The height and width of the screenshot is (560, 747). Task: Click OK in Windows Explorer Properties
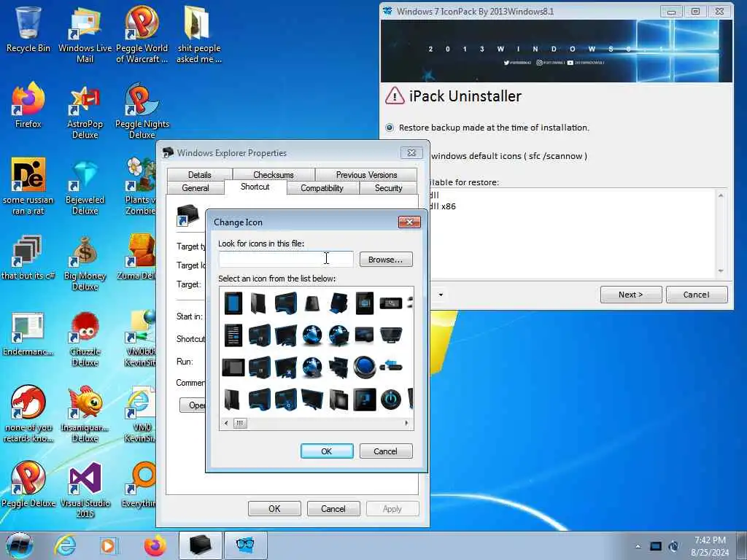pos(274,508)
